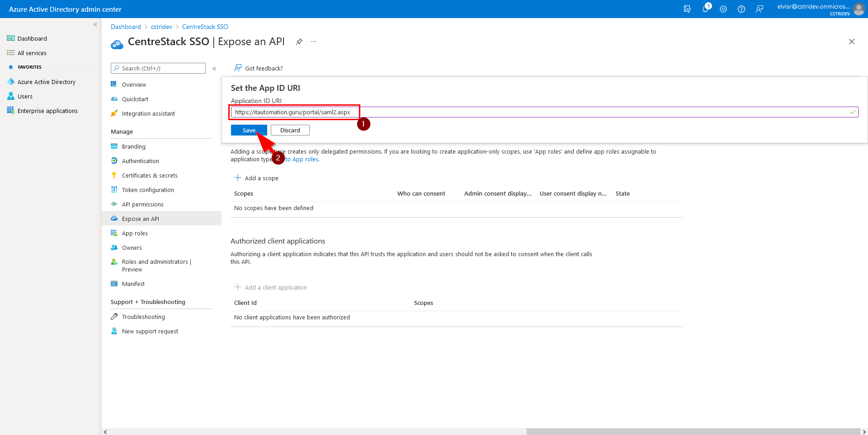Open Troubleshooting
This screenshot has height=435, width=868.
(x=143, y=317)
